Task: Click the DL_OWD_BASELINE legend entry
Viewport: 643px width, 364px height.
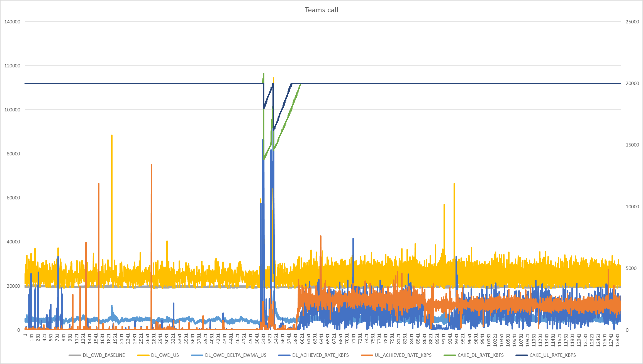Action: [97, 355]
